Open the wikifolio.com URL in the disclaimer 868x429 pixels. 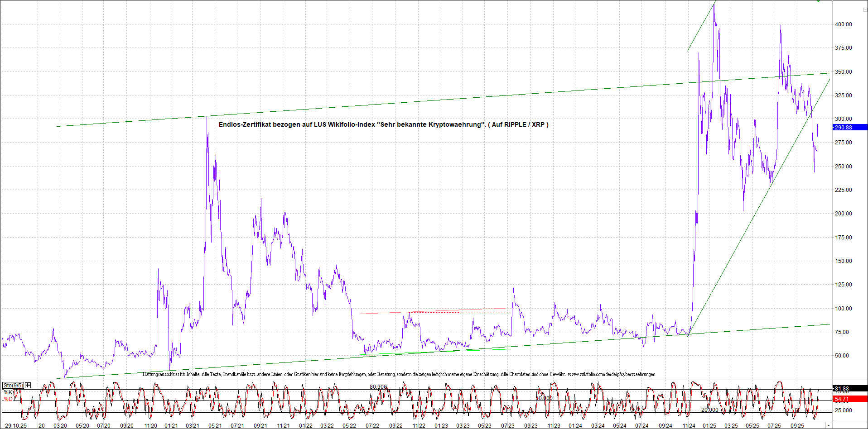point(611,374)
